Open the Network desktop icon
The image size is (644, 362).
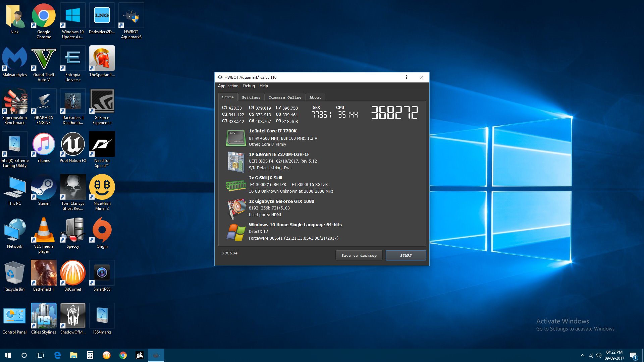(14, 233)
